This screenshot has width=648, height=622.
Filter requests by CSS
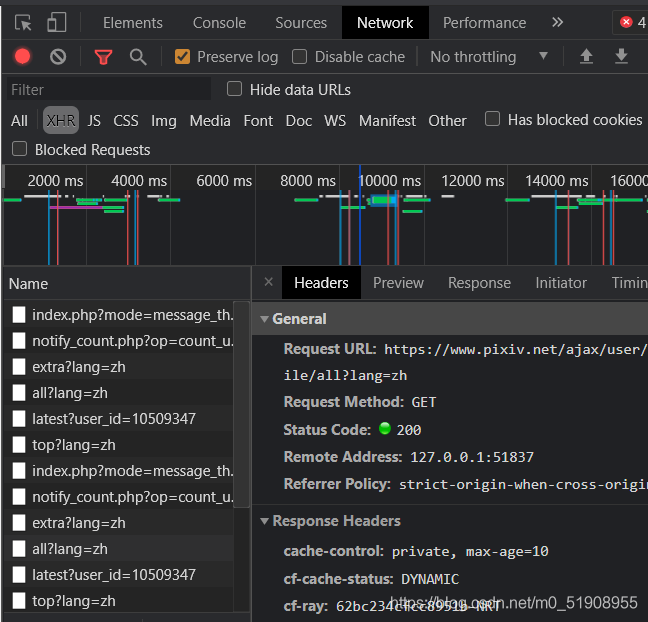pyautogui.click(x=126, y=121)
